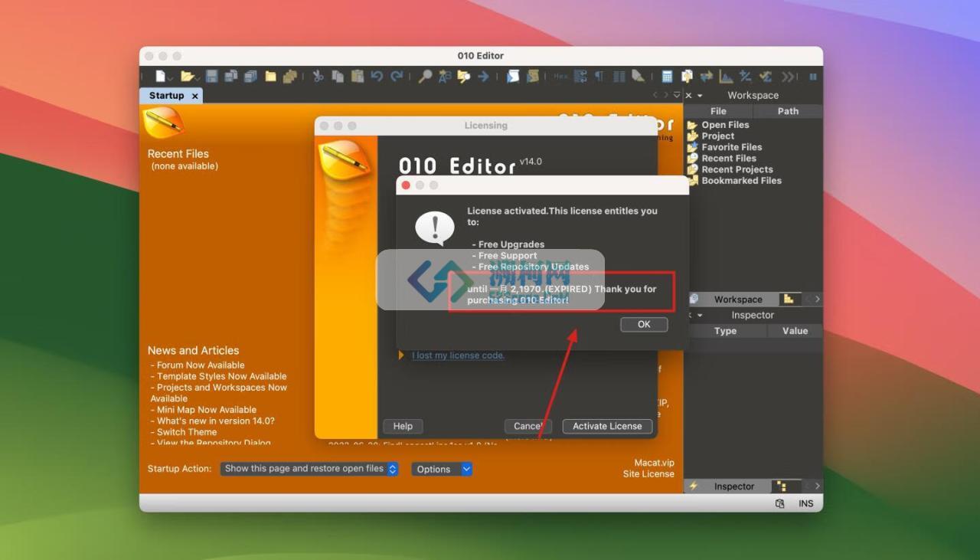Select Open Files in Workspace tree
Screen dimensions: 980x560
725,125
